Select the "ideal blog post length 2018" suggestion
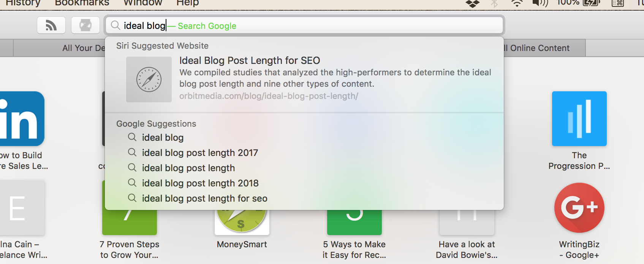Screen dimensions: 644x264 [x=200, y=183]
